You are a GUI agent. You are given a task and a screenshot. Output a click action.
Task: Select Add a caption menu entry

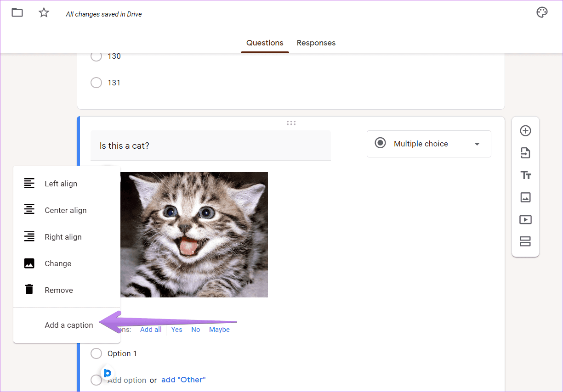pyautogui.click(x=67, y=325)
